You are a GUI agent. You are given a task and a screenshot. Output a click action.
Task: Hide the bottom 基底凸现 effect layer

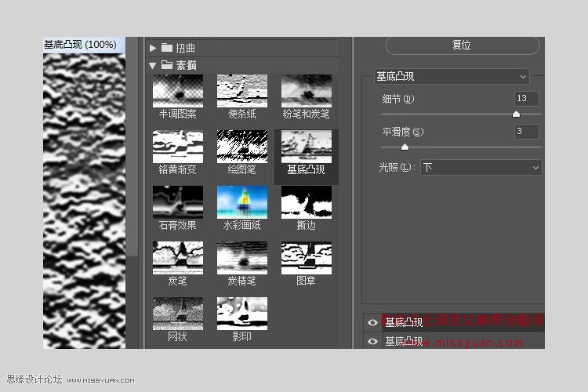[372, 341]
